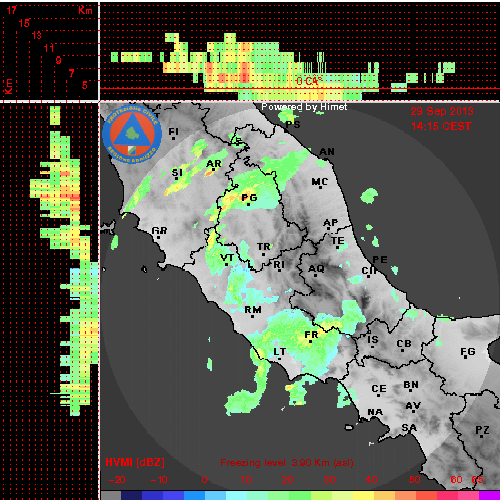Viewport: 500px width, 500px height.
Task: Pick the dark blue swatch near -20 dBZ
Action: click(x=132, y=495)
